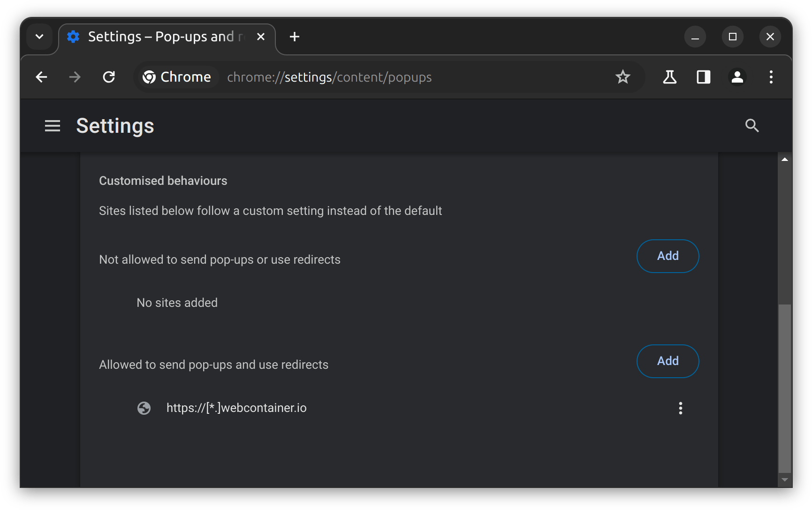This screenshot has height=510, width=812.
Task: Click the Chrome site info chip
Action: (x=177, y=77)
